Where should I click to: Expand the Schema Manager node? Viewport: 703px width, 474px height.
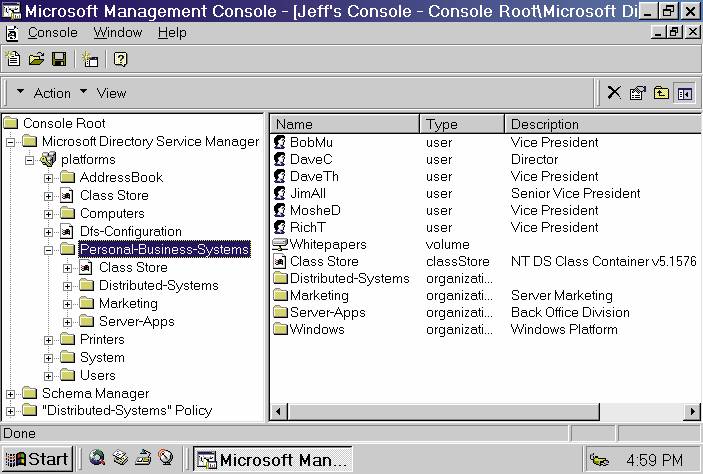click(10, 394)
